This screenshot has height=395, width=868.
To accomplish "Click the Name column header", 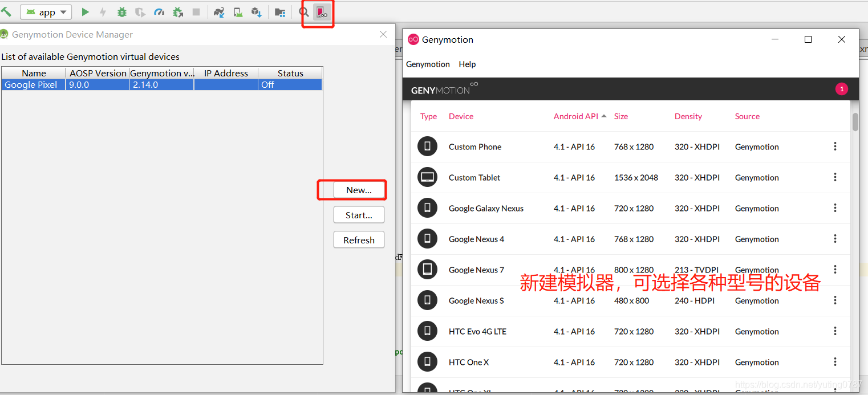I will 34,73.
